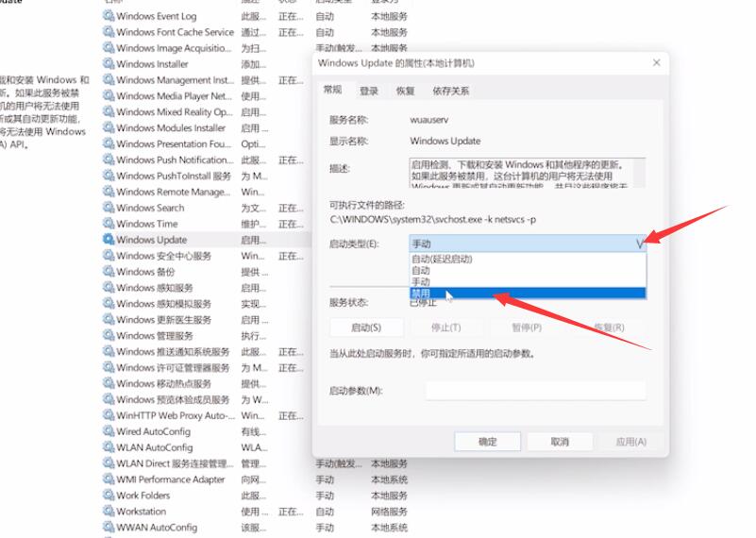Image resolution: width=756 pixels, height=538 pixels.
Task: Click the gear icon beside Windows 安全中心服务
Action: [109, 255]
